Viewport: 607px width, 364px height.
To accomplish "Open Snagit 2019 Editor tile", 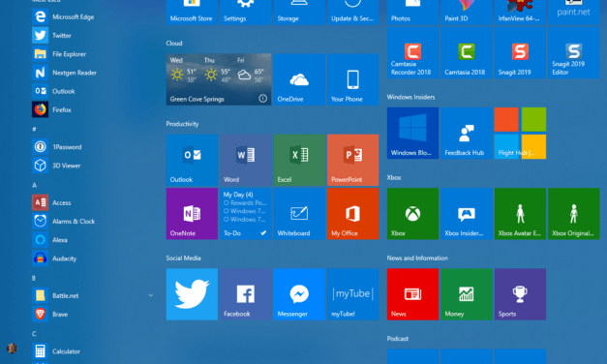I will [x=574, y=52].
